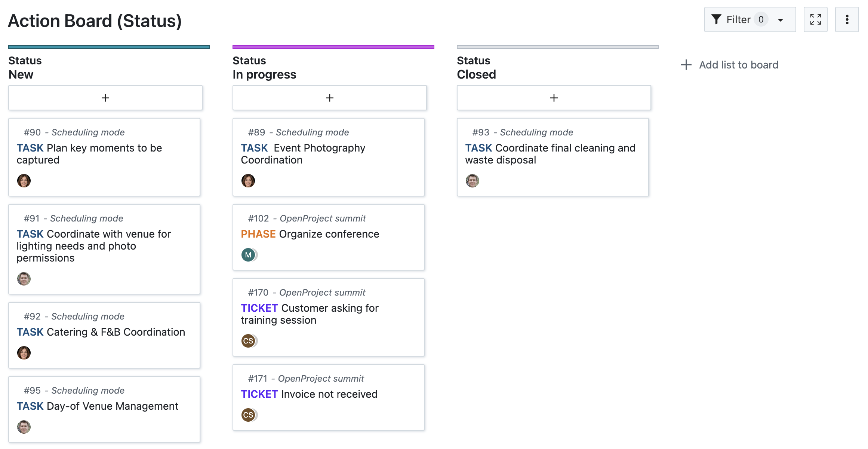868x449 pixels.
Task: Click the Filter funnel icon
Action: tap(717, 19)
